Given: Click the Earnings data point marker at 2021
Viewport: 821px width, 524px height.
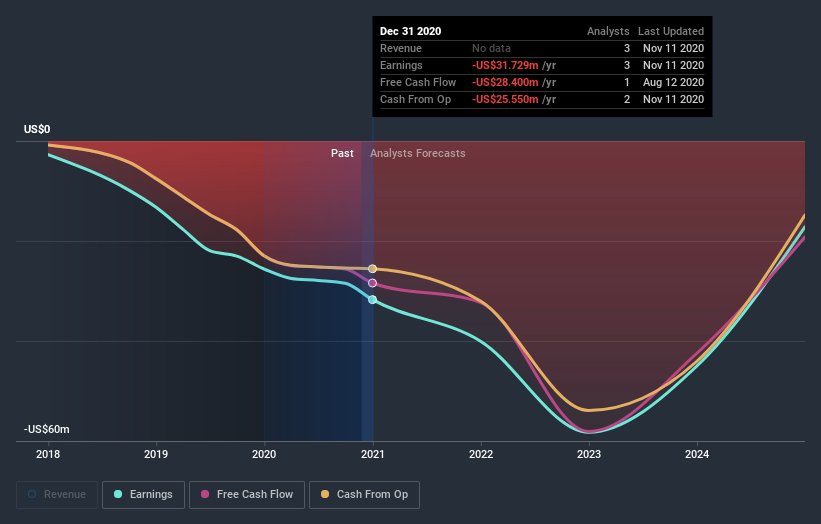Looking at the screenshot, I should 372,299.
